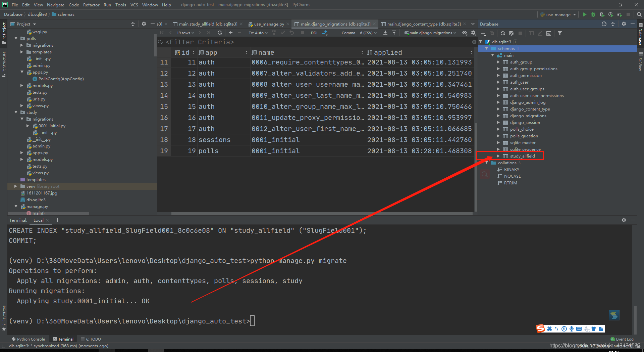
Task: Open the Navigate menu
Action: pyautogui.click(x=55, y=5)
